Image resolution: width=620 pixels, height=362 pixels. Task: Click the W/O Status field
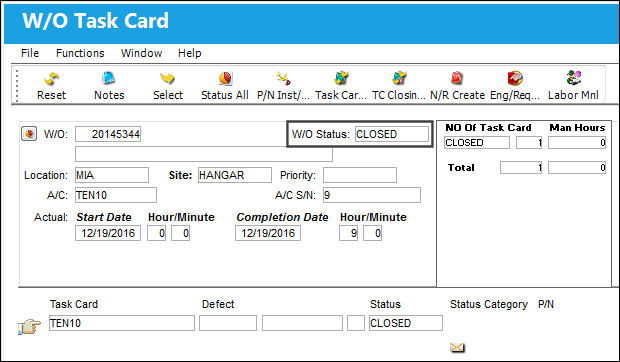391,134
